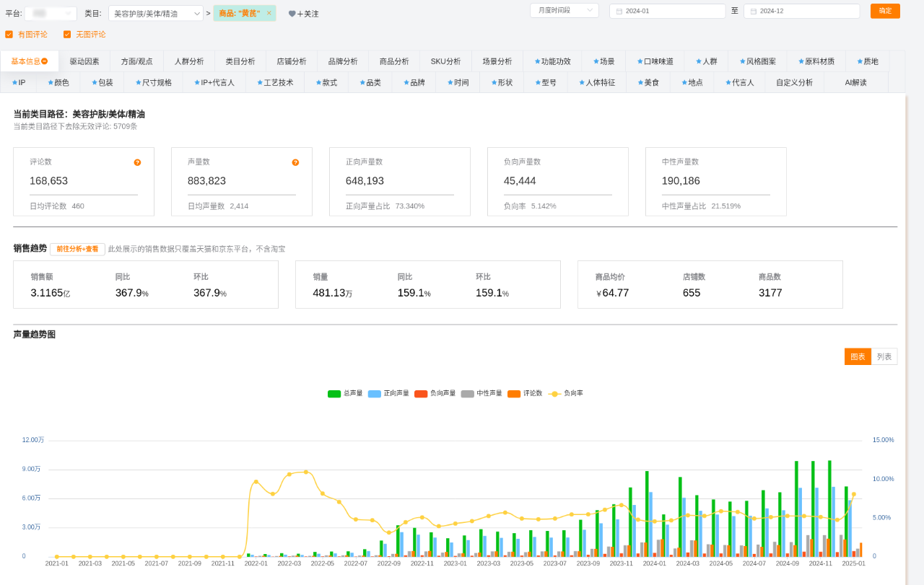Open the starred 人体特征 tab
The width and height of the screenshot is (924, 585).
(x=597, y=82)
